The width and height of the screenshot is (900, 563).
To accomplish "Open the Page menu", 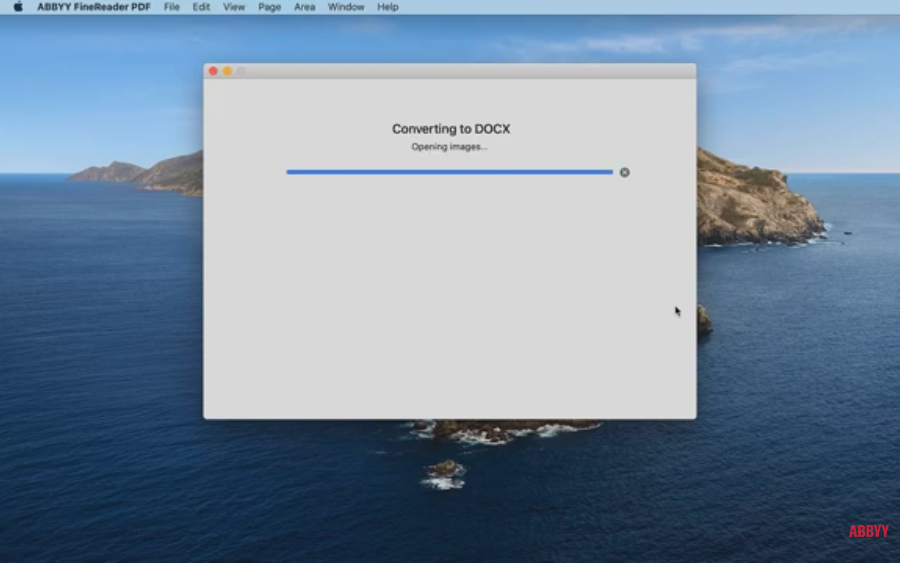I will pyautogui.click(x=269, y=7).
